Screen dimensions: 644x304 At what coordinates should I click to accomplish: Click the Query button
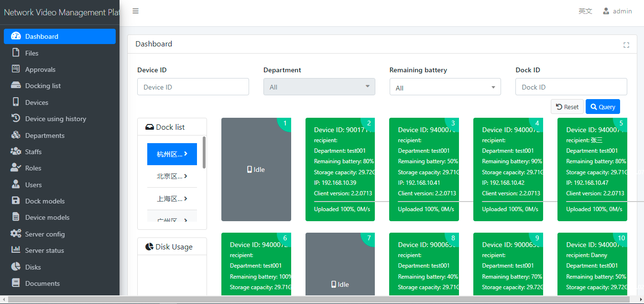(602, 107)
